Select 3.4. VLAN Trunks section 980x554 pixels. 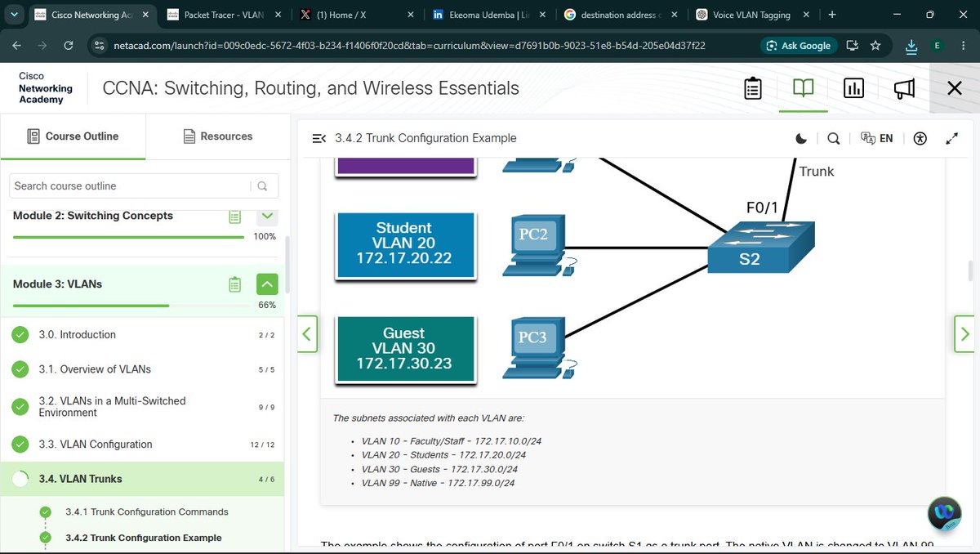142,479
